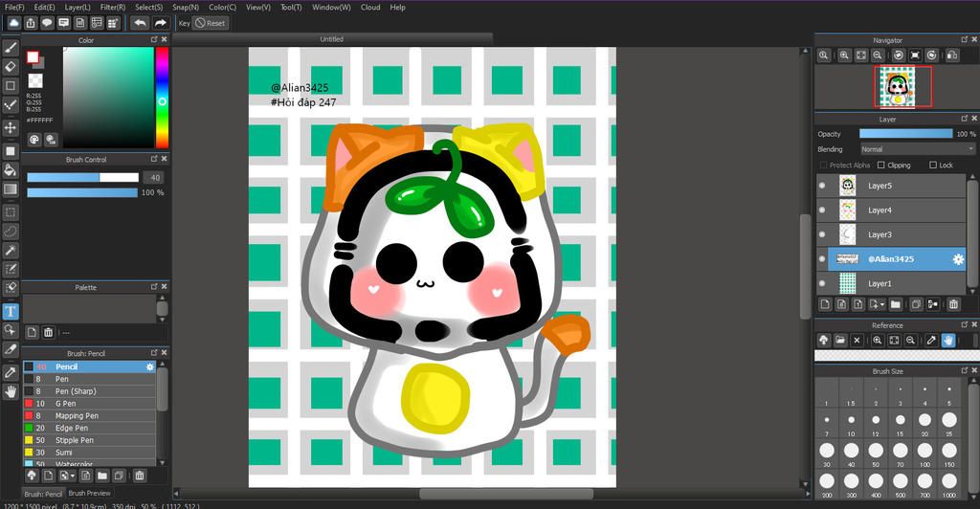Click the Redo arrow
Screen dimensions: 980x509
click(x=161, y=23)
